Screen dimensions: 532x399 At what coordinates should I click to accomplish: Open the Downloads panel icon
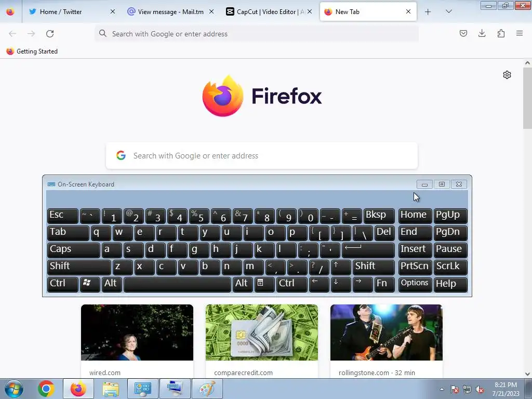coord(482,33)
